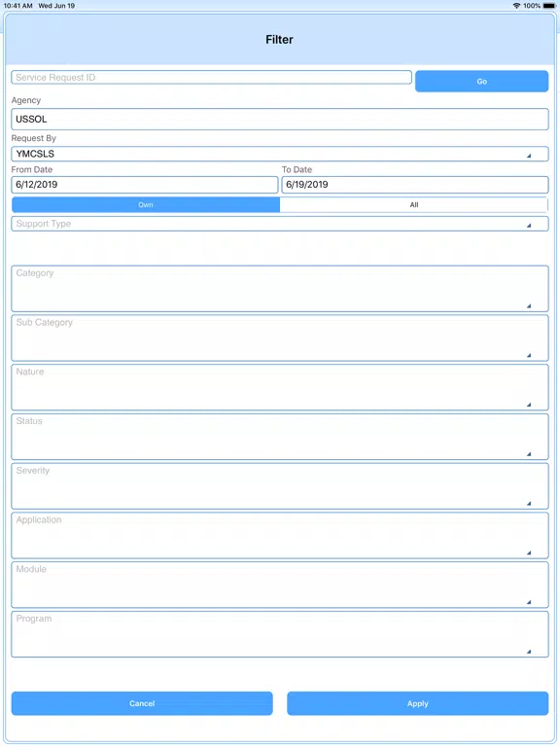Tap the Wi-Fi status icon
The image size is (560, 747).
[x=516, y=6]
